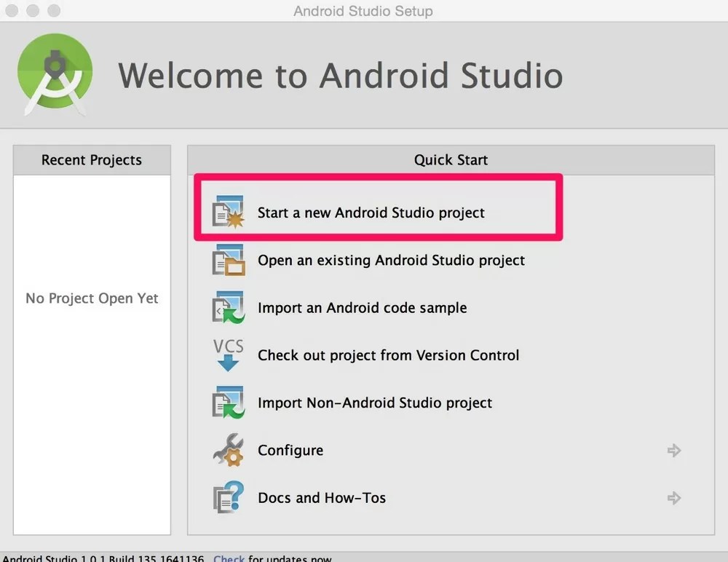Click the new project icon with orange star

pyautogui.click(x=228, y=213)
